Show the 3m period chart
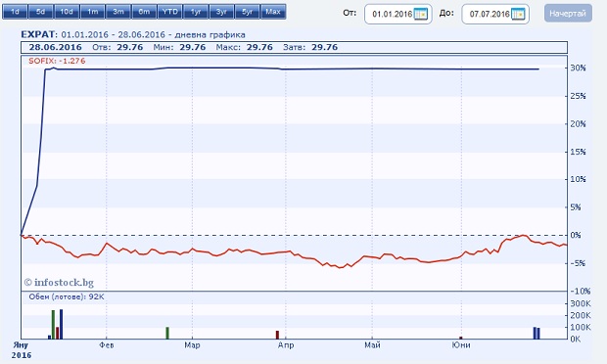The height and width of the screenshot is (364, 607). coord(118,12)
